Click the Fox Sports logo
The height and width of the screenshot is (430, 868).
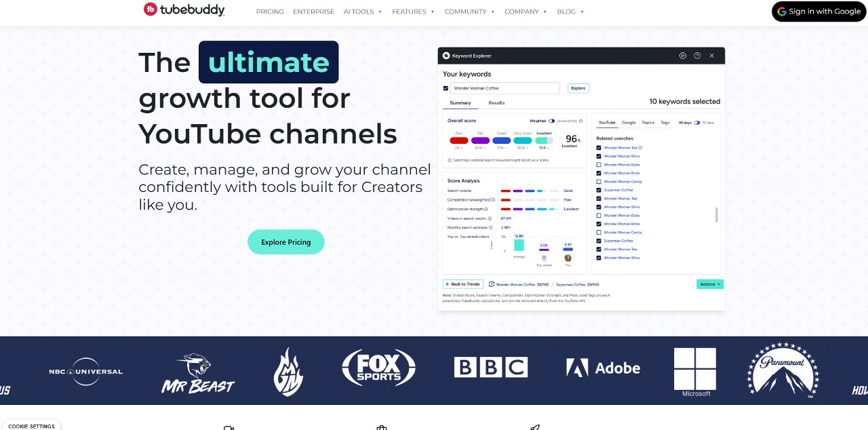click(378, 367)
